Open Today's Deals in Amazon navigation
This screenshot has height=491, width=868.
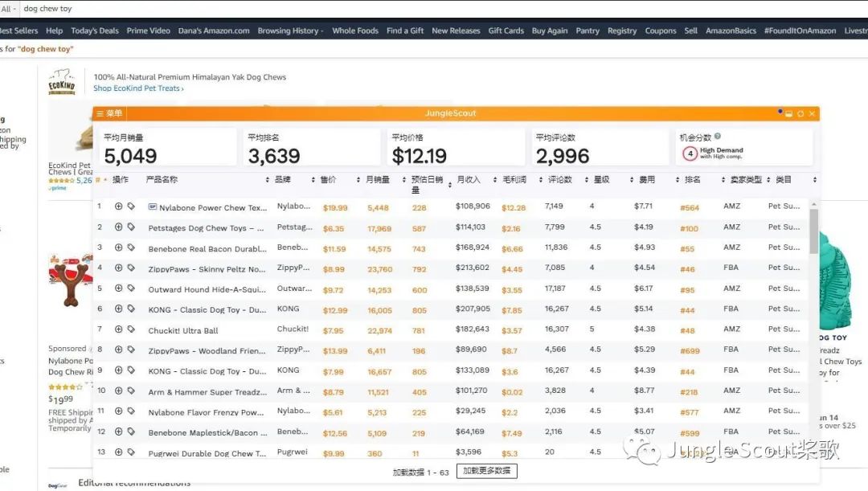coord(94,31)
